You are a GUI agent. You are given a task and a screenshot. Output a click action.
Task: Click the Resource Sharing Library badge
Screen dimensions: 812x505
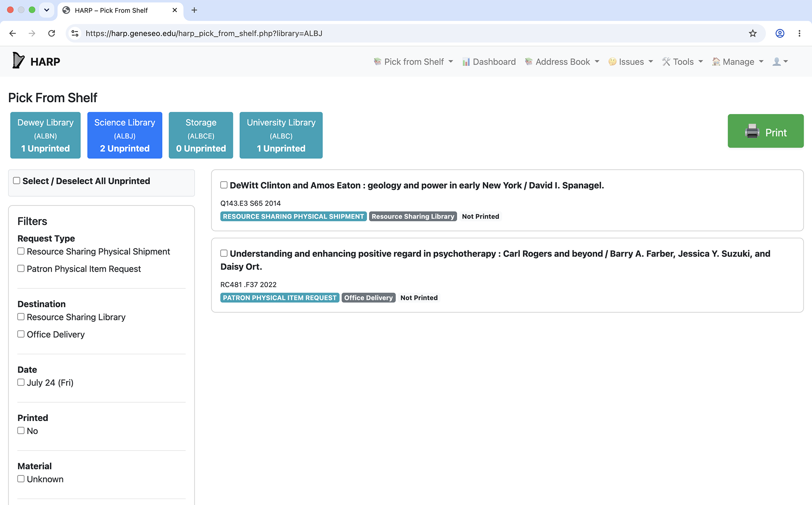tap(413, 216)
